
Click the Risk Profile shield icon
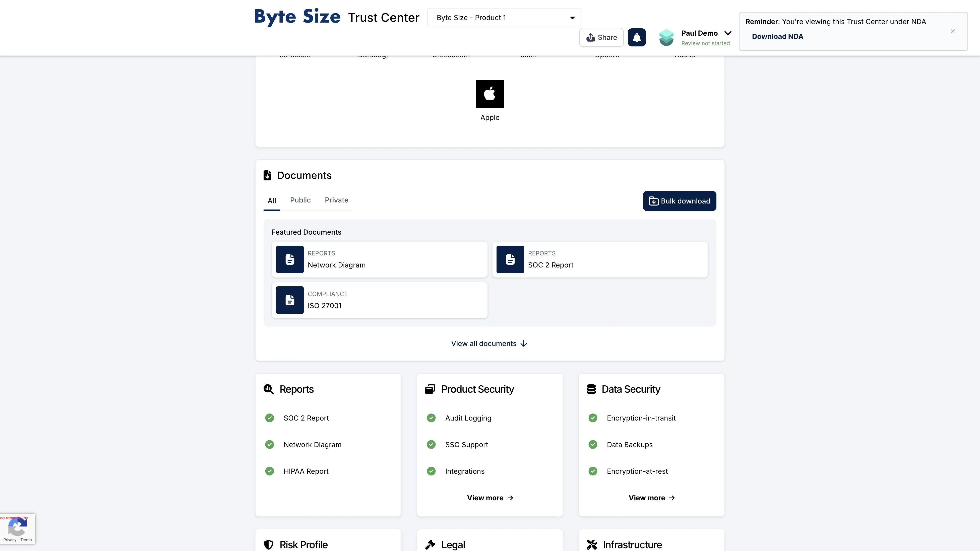269,544
